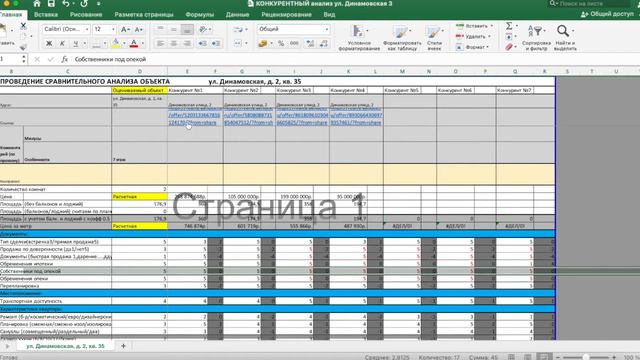
Task: Open Условное форматирование menu
Action: tap(359, 38)
